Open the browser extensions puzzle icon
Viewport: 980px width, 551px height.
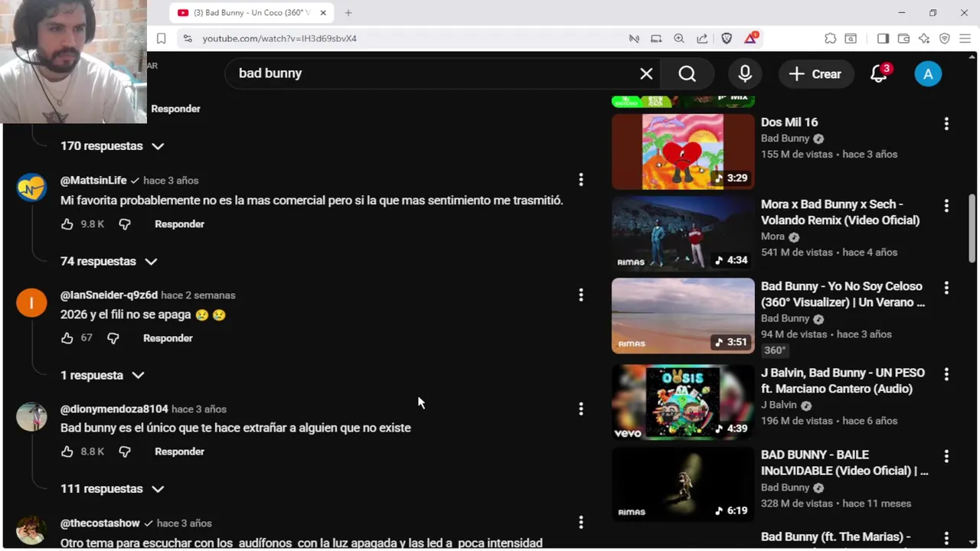(830, 38)
